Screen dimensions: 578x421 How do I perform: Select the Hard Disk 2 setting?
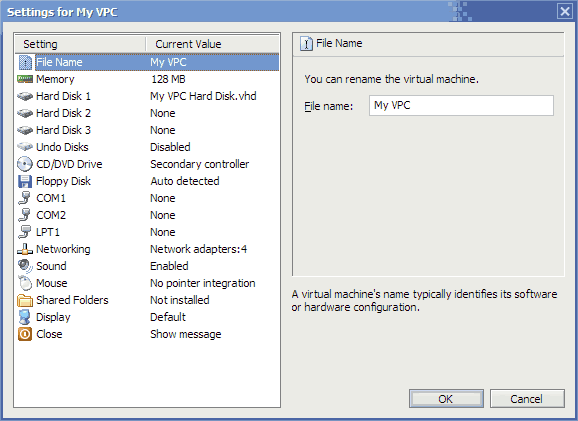[63, 113]
